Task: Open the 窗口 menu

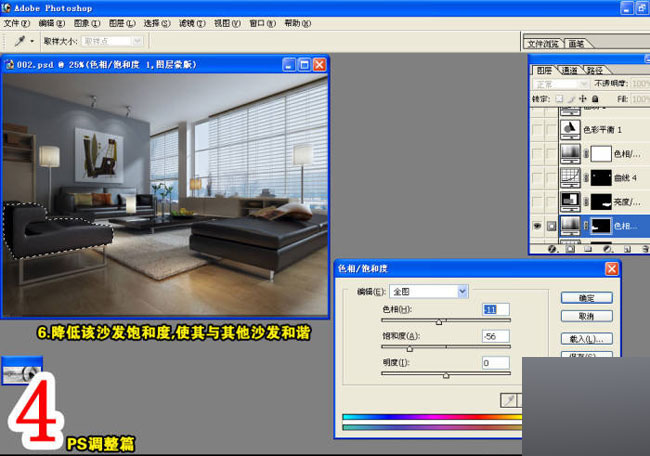Action: point(262,23)
